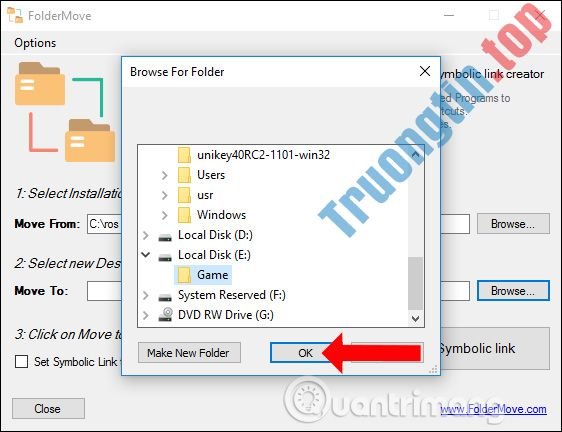This screenshot has height=432, width=562.
Task: Expand the Local Disk (D:) node
Action: point(146,235)
